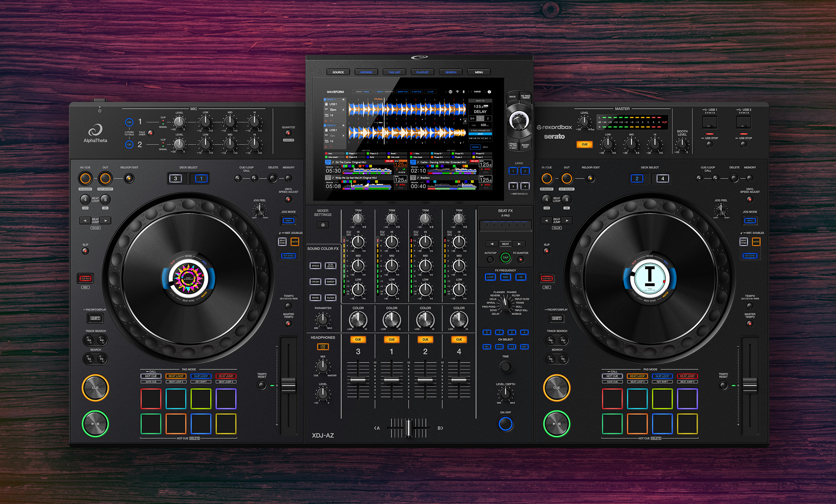
Task: Open the PLAYLIST tab on the touchscreen
Action: click(422, 72)
